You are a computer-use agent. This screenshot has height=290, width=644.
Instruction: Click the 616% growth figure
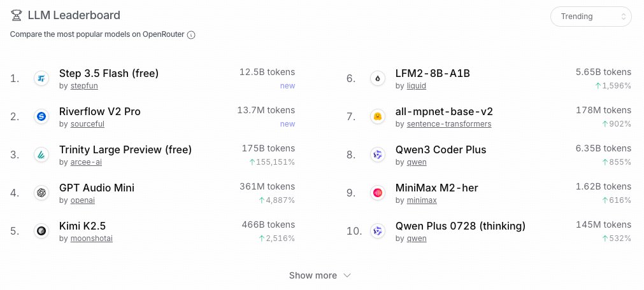(617, 200)
